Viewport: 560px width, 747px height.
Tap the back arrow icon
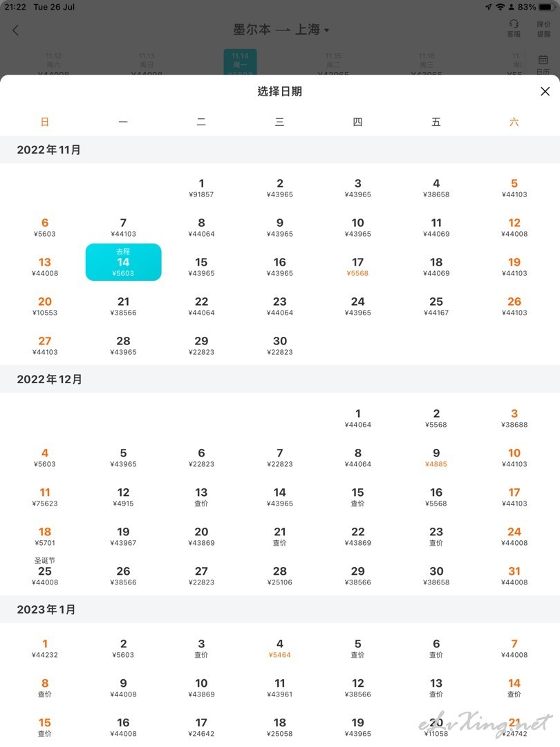[16, 30]
